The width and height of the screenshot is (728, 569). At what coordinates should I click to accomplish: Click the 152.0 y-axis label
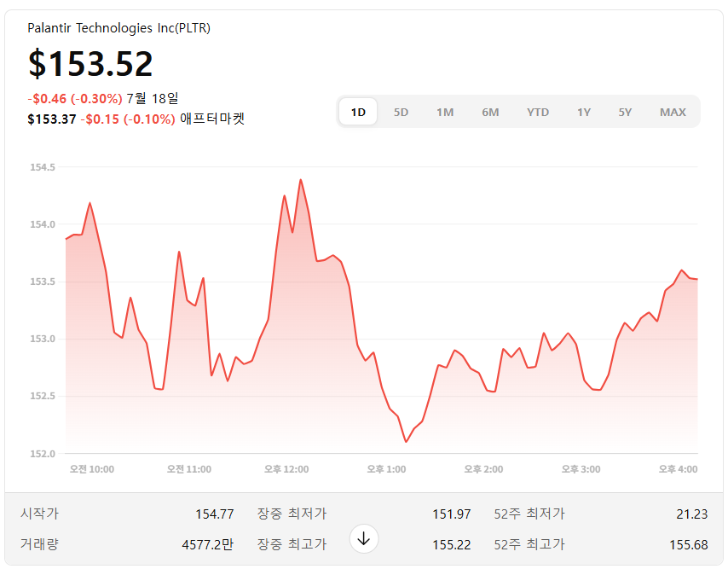(x=43, y=454)
